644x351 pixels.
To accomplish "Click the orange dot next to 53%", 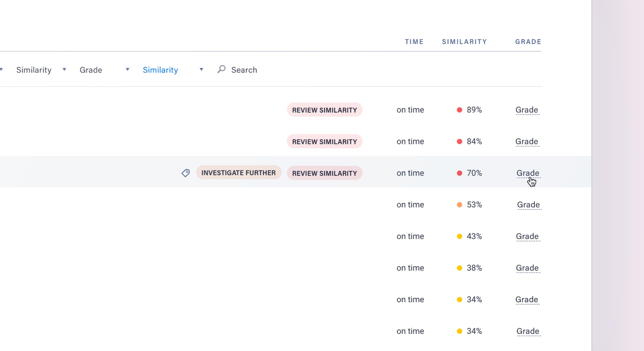I will tap(459, 205).
